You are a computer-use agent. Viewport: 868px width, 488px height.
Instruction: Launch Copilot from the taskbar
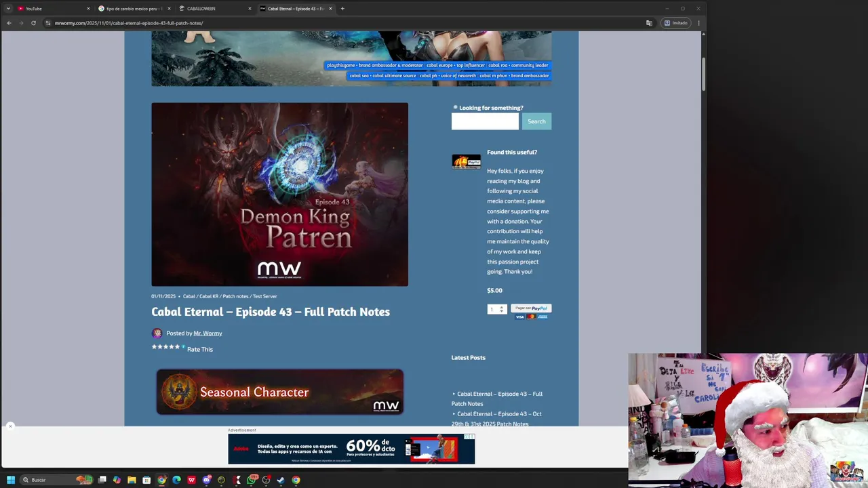click(117, 480)
